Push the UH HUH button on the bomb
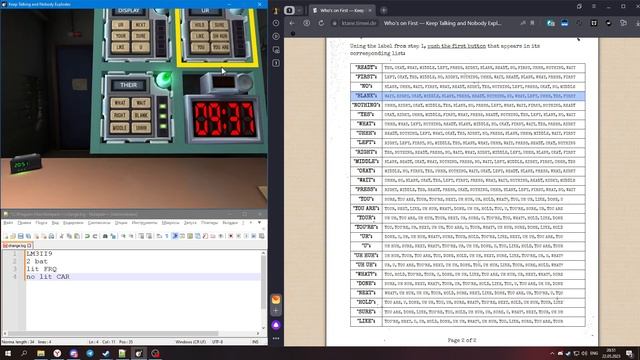 coord(220,36)
